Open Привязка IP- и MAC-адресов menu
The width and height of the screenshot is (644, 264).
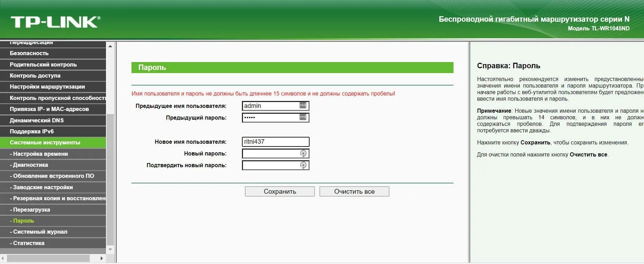[53, 109]
